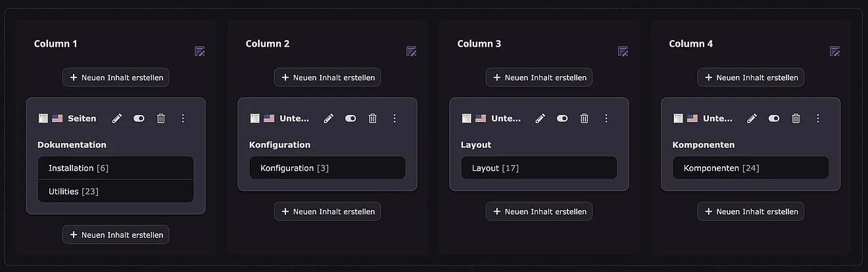
Task: Disable the Konfiguration content element
Action: point(350,118)
